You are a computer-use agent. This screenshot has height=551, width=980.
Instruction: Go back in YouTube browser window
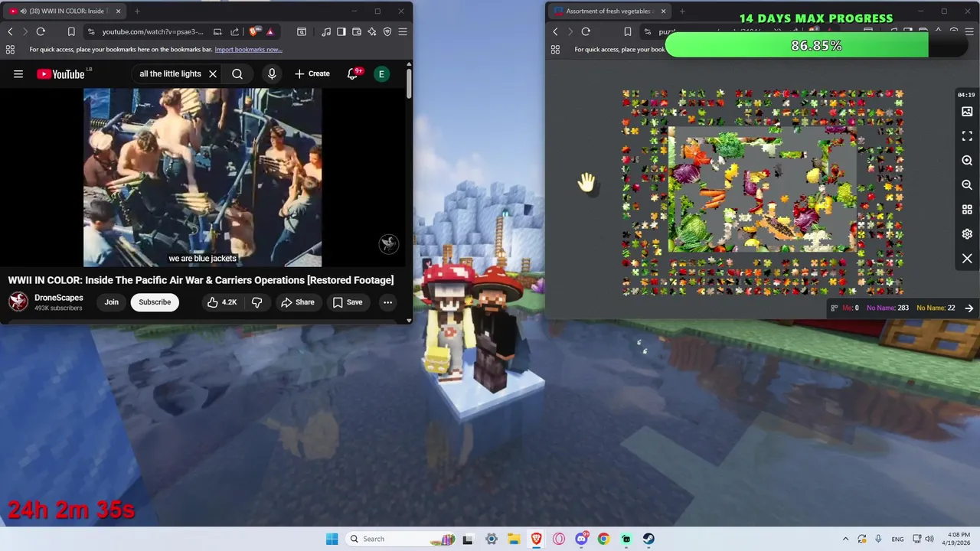(10, 31)
